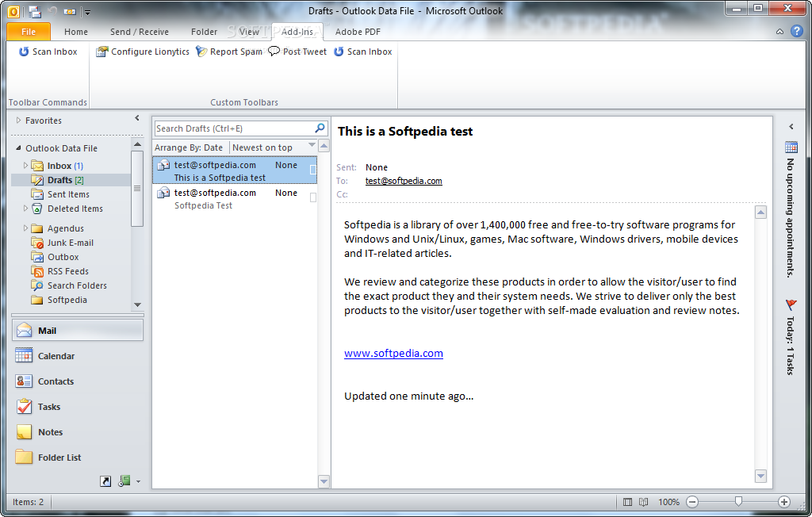
Task: Minimize the ribbon with the caret icon
Action: pyautogui.click(x=779, y=32)
